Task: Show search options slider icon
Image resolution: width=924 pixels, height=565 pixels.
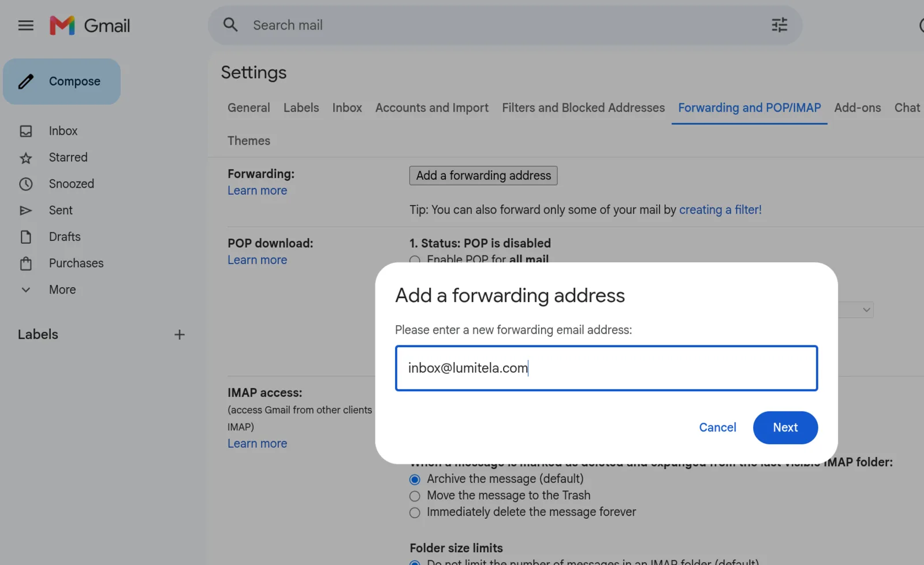Action: 780,25
